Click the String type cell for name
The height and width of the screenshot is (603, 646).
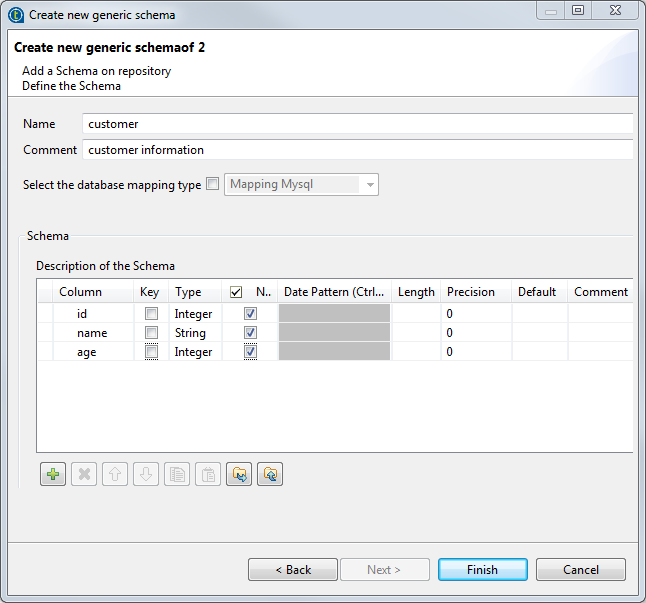click(x=190, y=333)
